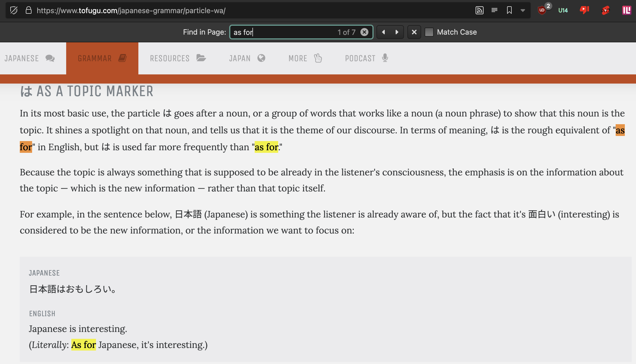
Task: View site security via padlock icon
Action: (28, 11)
